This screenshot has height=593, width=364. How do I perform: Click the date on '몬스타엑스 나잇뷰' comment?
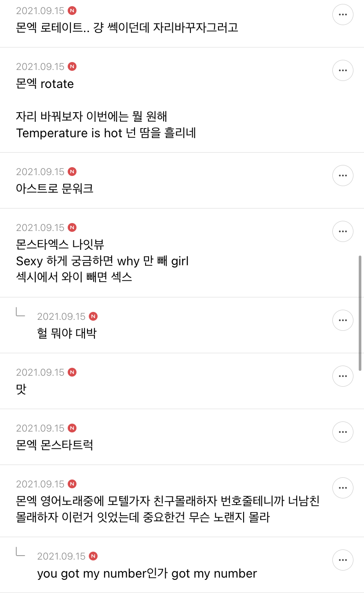[40, 227]
